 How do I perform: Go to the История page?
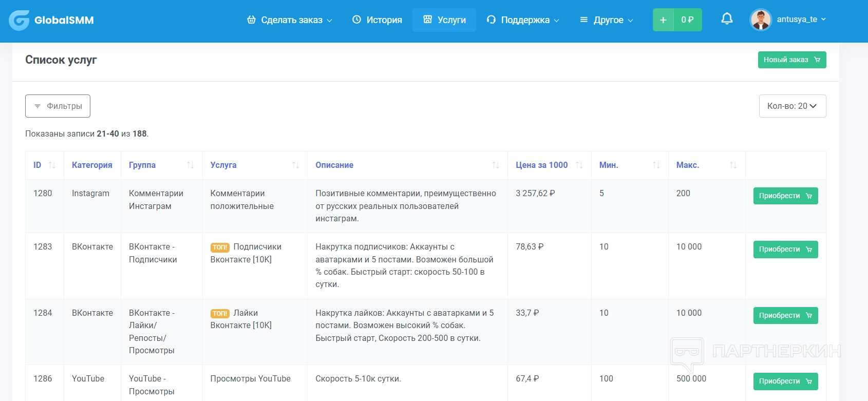pos(378,20)
